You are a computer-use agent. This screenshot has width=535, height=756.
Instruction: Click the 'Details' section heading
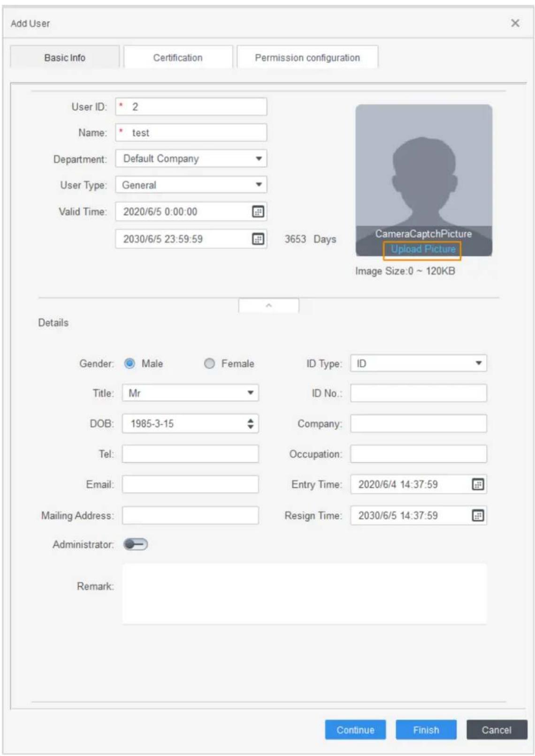[x=53, y=323]
